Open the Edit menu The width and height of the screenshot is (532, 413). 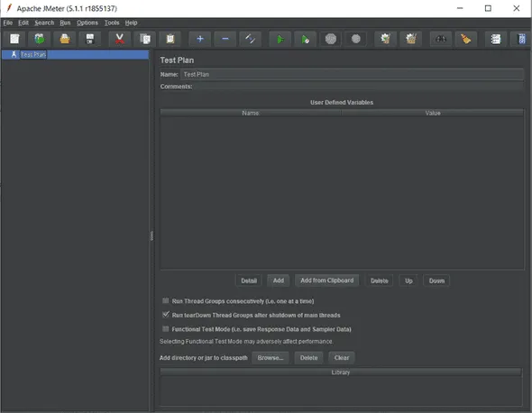tap(23, 23)
